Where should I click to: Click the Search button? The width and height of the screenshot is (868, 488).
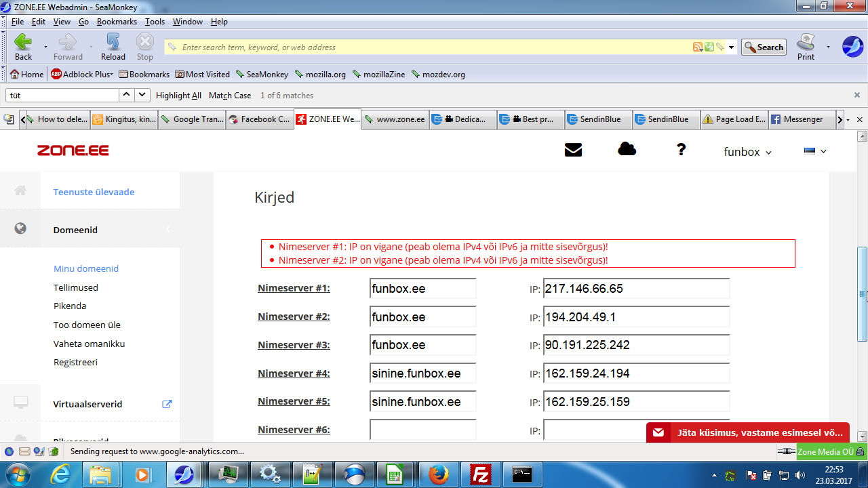[764, 47]
